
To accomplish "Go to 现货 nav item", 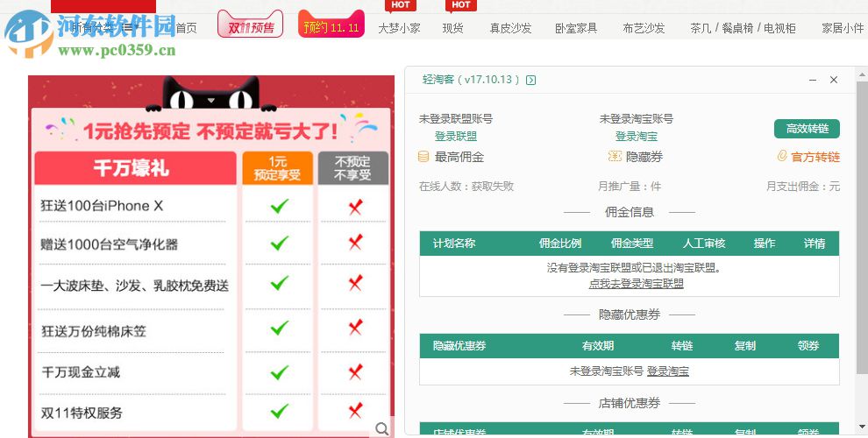I will click(452, 28).
